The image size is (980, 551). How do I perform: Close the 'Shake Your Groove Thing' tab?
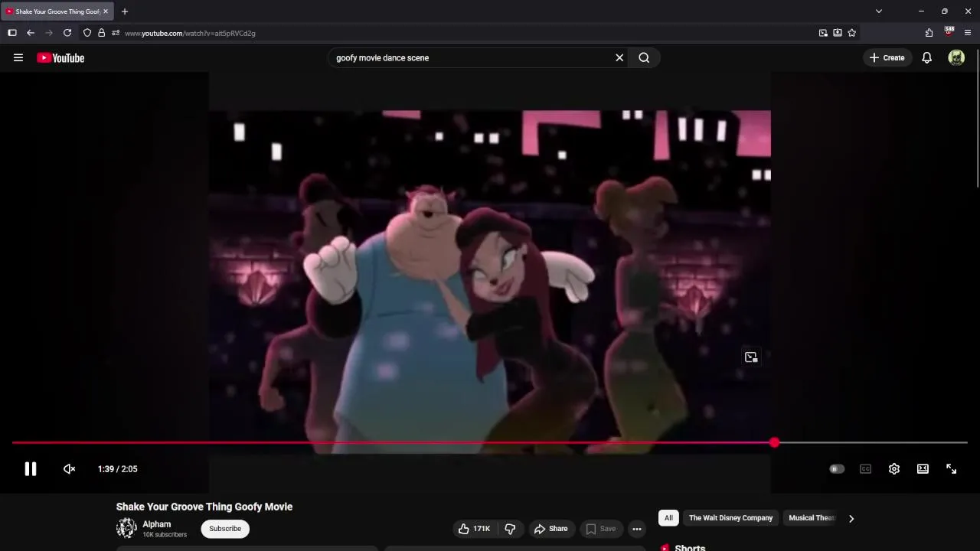pyautogui.click(x=106, y=11)
